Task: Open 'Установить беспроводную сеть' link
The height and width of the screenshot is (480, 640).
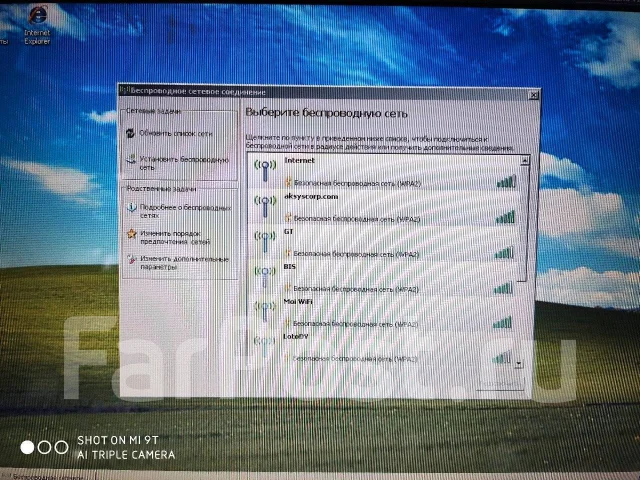Action: point(184,163)
